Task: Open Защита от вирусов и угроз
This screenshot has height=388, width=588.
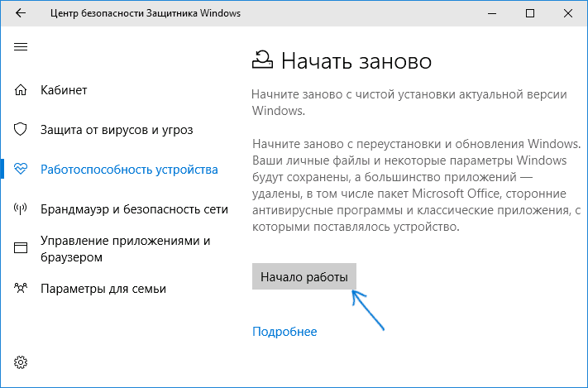Action: [x=117, y=130]
